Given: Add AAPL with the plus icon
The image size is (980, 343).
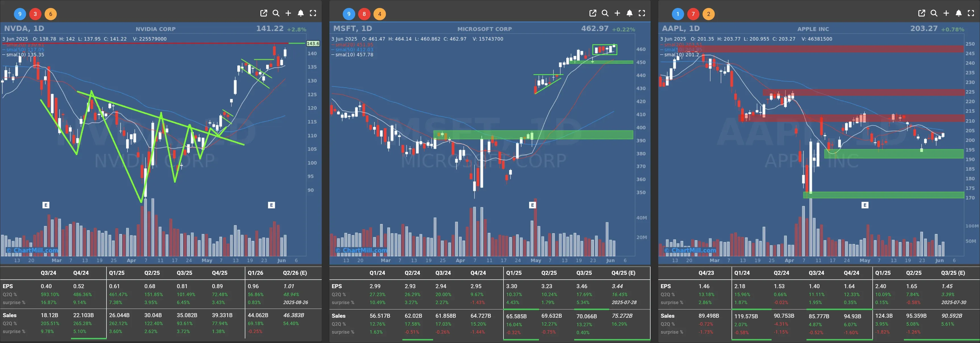Looking at the screenshot, I should tap(946, 13).
